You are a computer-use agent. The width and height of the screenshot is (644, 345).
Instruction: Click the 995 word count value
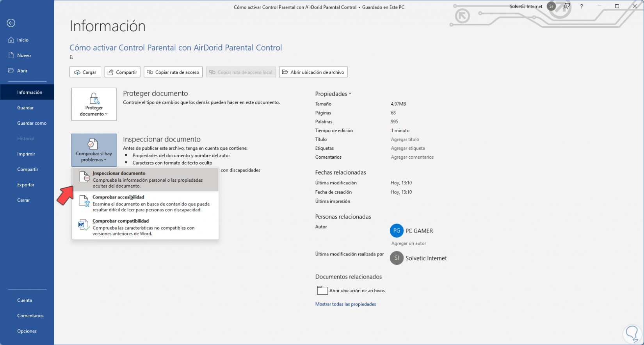pos(395,122)
